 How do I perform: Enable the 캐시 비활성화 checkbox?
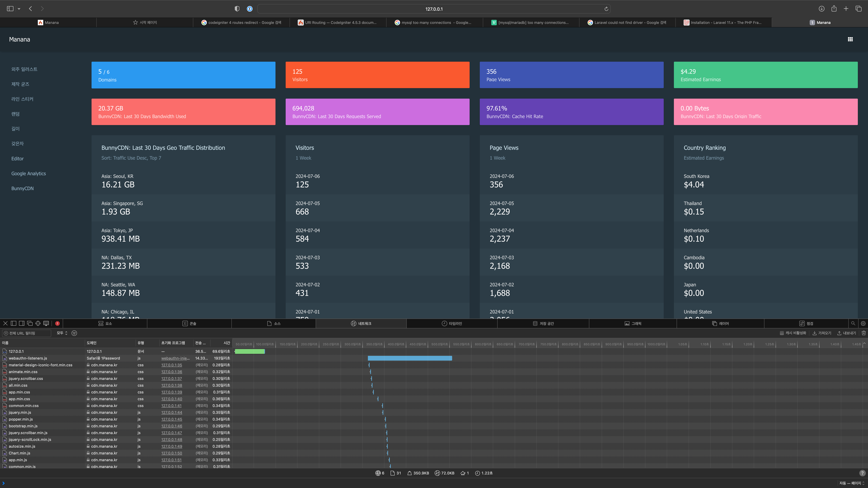[782, 333]
